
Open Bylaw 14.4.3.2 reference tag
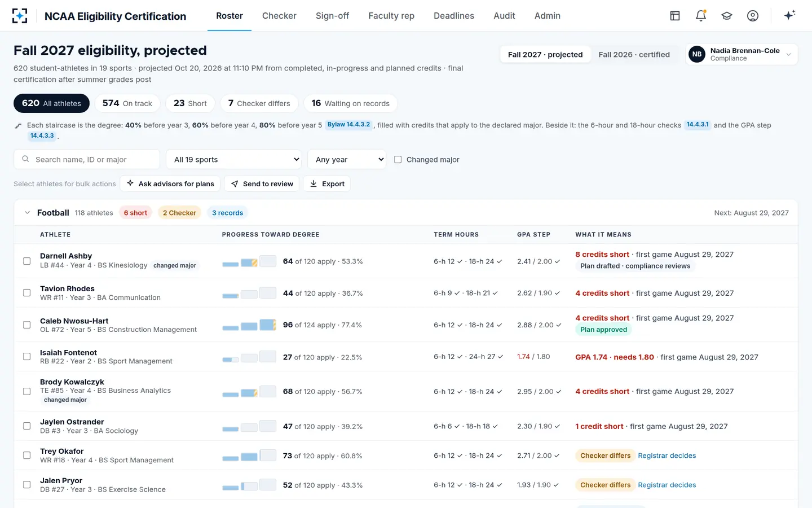coord(348,125)
